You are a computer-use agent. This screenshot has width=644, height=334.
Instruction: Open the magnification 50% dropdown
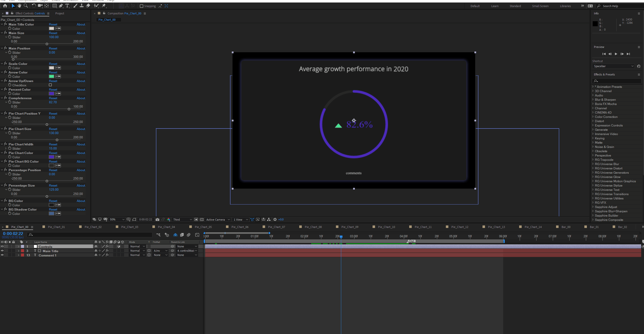(117, 220)
